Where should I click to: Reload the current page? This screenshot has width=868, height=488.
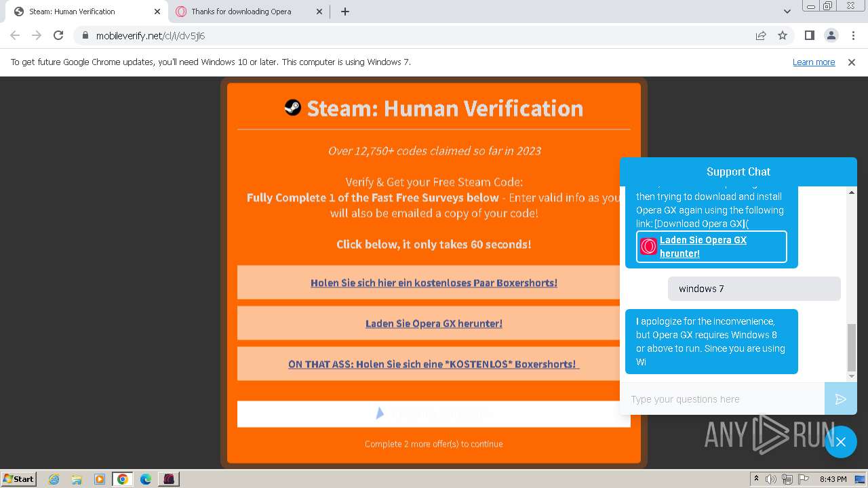pos(58,35)
